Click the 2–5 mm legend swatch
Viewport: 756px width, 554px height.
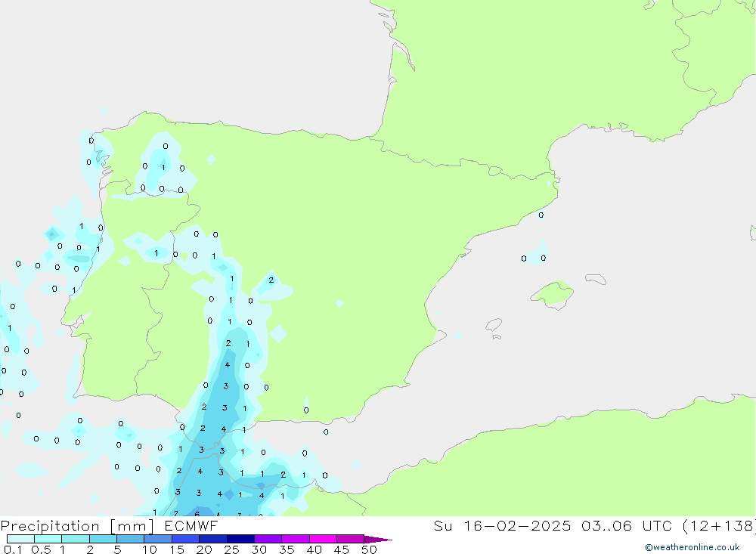click(103, 539)
